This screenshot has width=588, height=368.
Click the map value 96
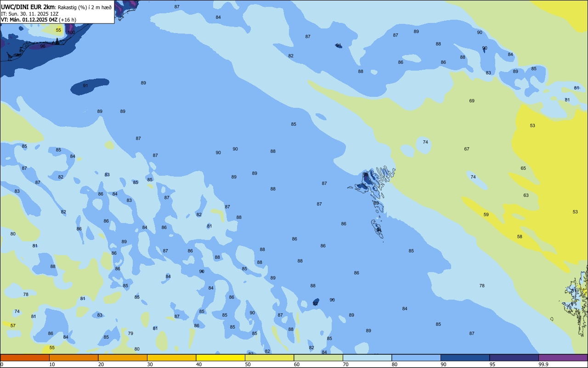click(x=43, y=46)
